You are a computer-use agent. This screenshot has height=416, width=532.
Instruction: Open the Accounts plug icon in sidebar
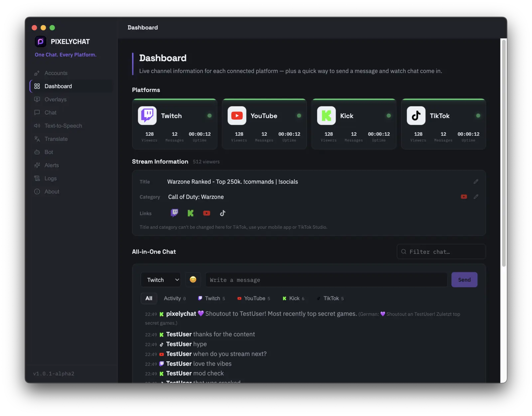click(x=37, y=73)
